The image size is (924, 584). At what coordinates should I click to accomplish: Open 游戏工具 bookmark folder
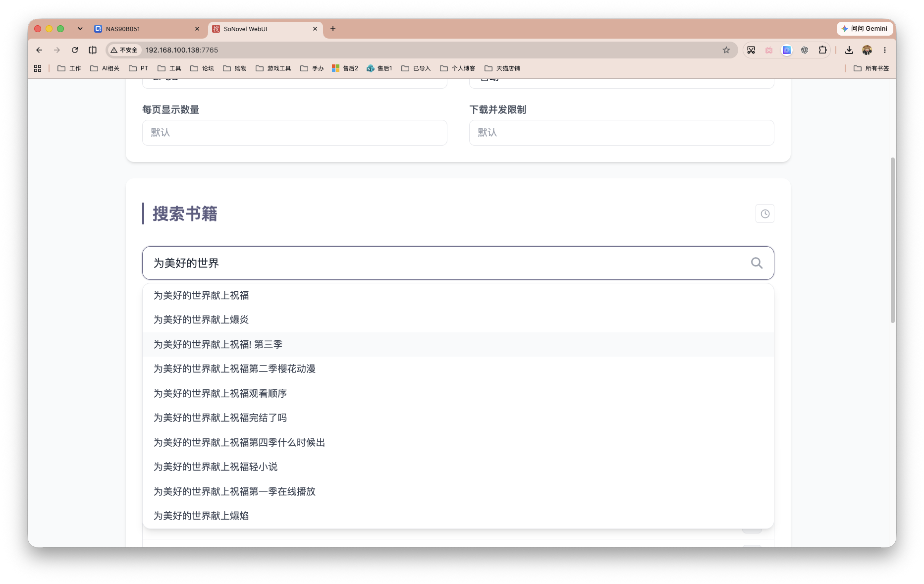(273, 68)
